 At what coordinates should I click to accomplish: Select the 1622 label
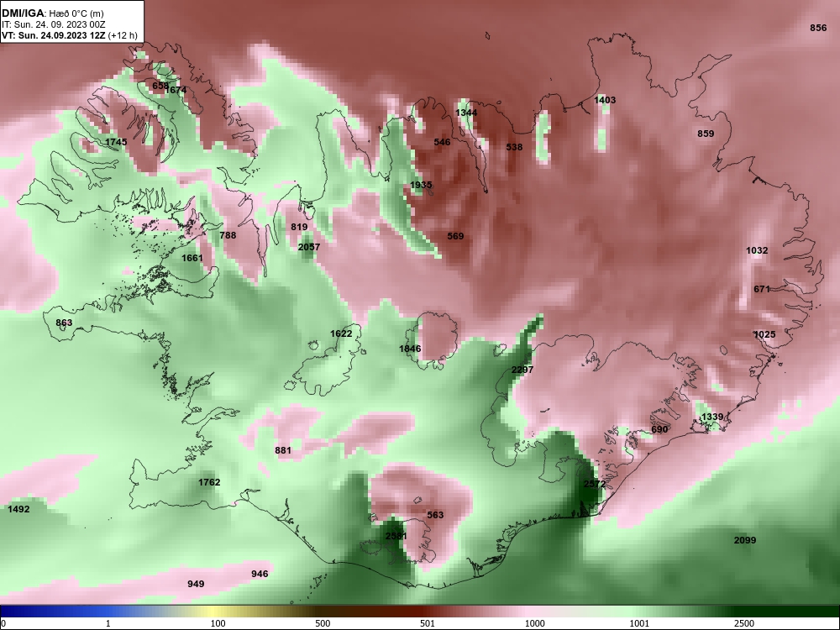click(x=341, y=333)
